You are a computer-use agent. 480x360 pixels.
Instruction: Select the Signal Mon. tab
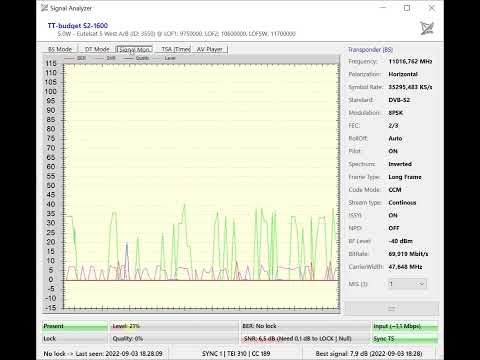click(134, 49)
